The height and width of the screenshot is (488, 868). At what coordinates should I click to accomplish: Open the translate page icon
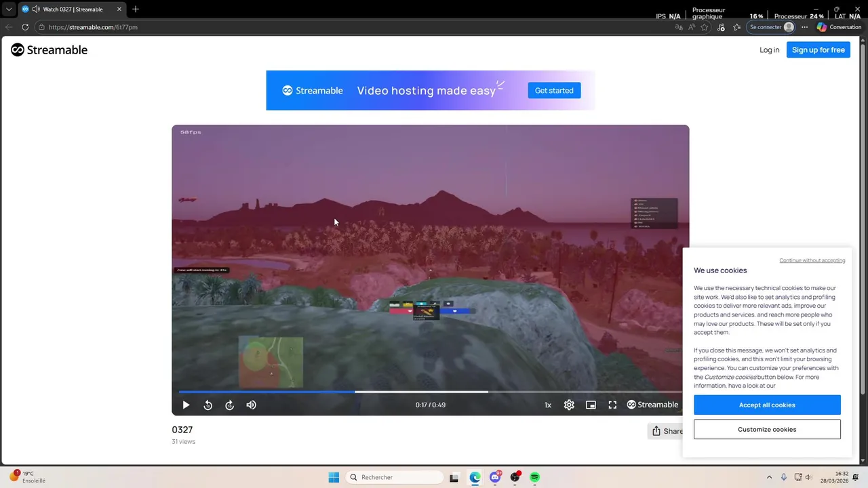click(679, 27)
